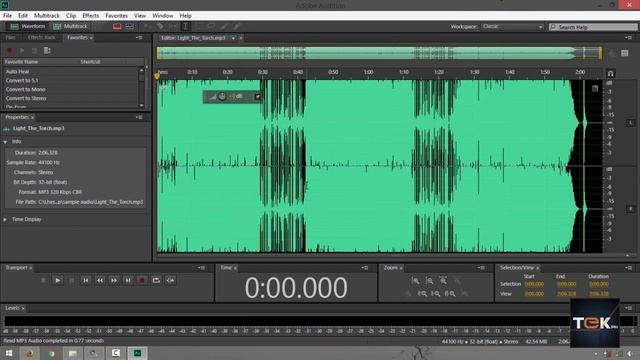
Task: Open the Editor file dropdown arrow
Action: (x=233, y=38)
